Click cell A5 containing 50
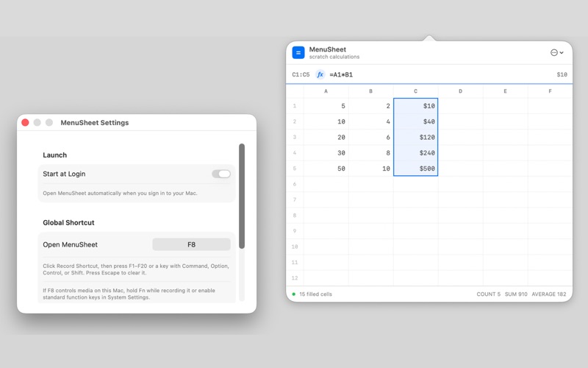Image resolution: width=588 pixels, height=368 pixels. point(326,169)
